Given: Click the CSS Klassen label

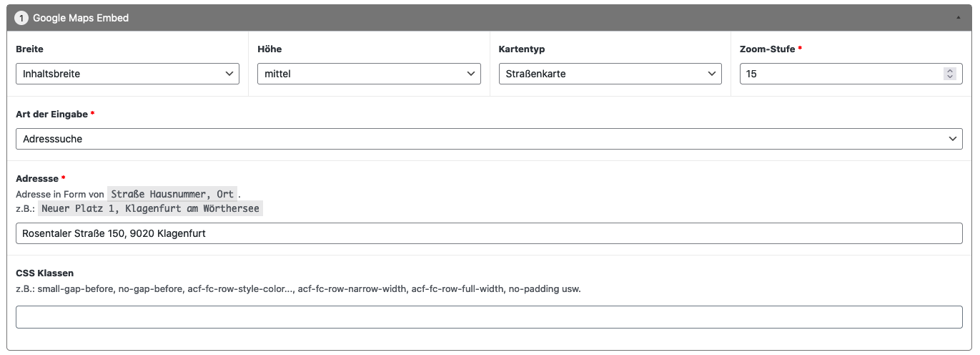Looking at the screenshot, I should pyautogui.click(x=44, y=273).
